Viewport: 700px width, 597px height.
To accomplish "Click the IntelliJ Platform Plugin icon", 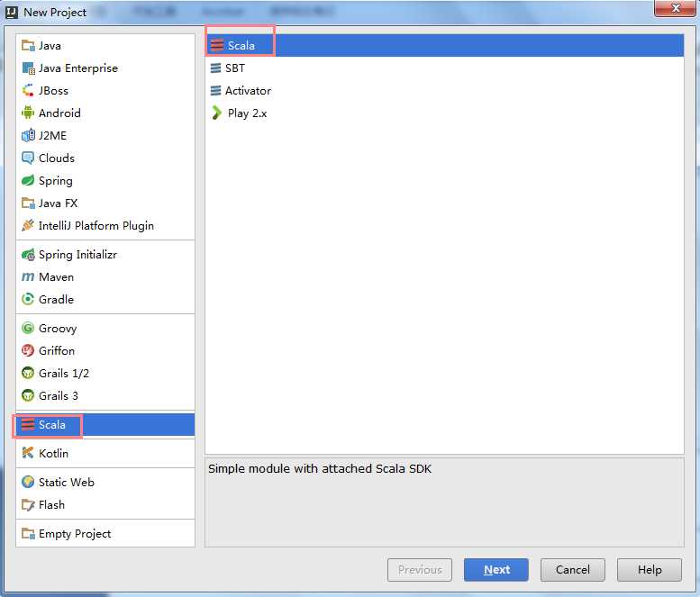I will click(x=28, y=225).
